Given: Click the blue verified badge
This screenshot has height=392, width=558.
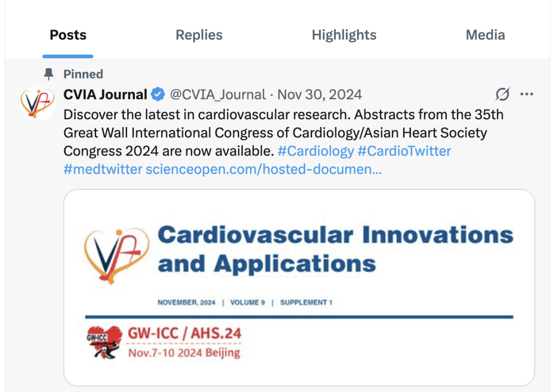Looking at the screenshot, I should 158,95.
